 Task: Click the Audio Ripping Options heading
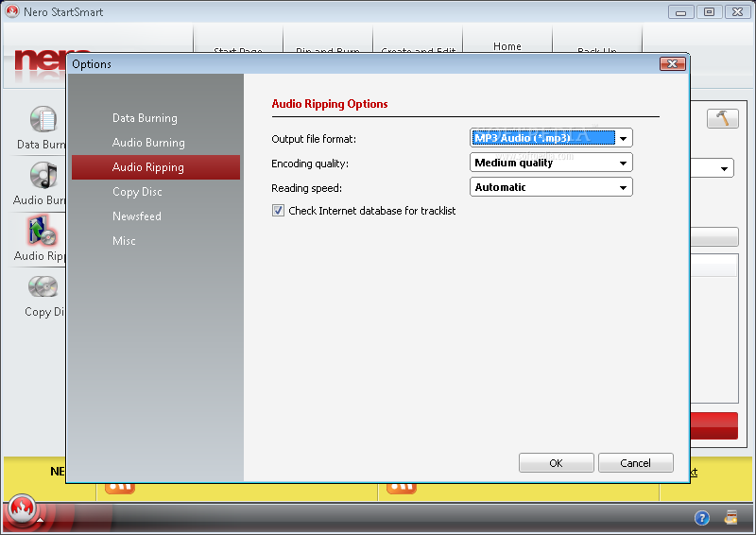(330, 104)
